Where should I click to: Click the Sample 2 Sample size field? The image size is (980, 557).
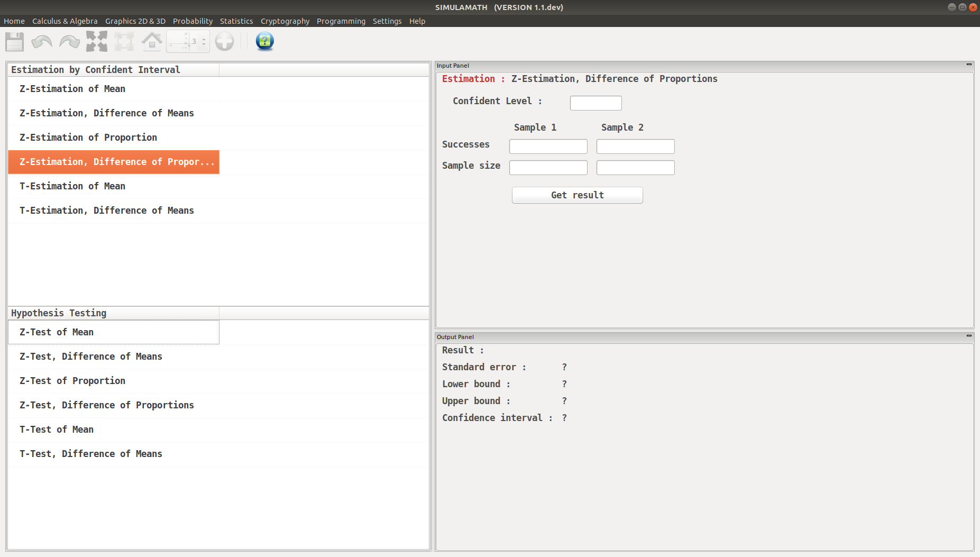pos(636,168)
